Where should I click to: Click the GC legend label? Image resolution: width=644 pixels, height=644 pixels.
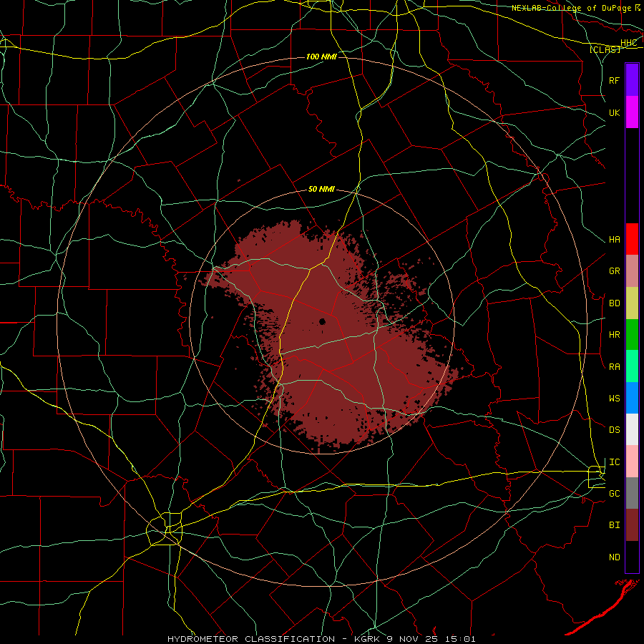615,494
